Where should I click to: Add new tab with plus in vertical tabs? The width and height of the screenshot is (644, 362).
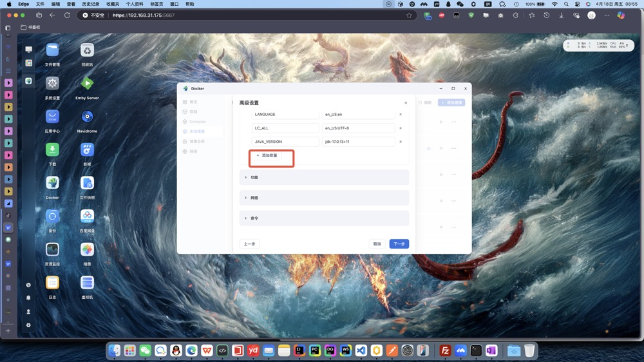pyautogui.click(x=8, y=331)
